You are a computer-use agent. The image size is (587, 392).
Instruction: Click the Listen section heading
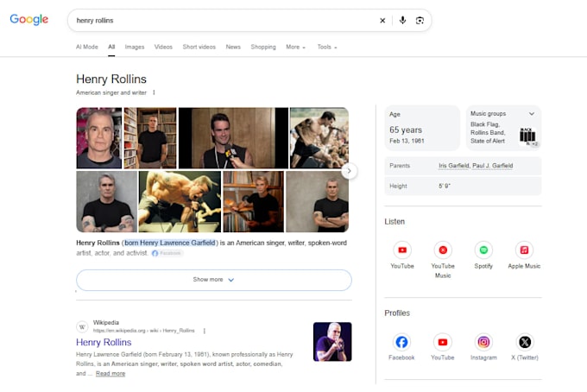[x=394, y=222]
